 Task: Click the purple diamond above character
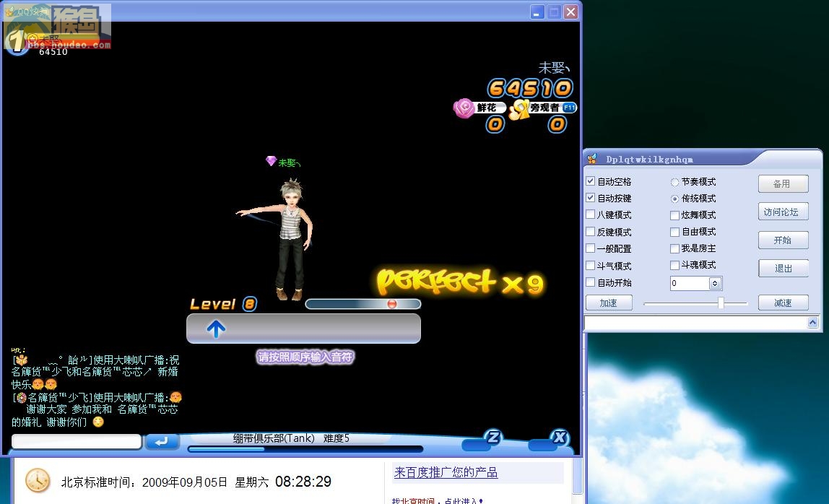(272, 160)
